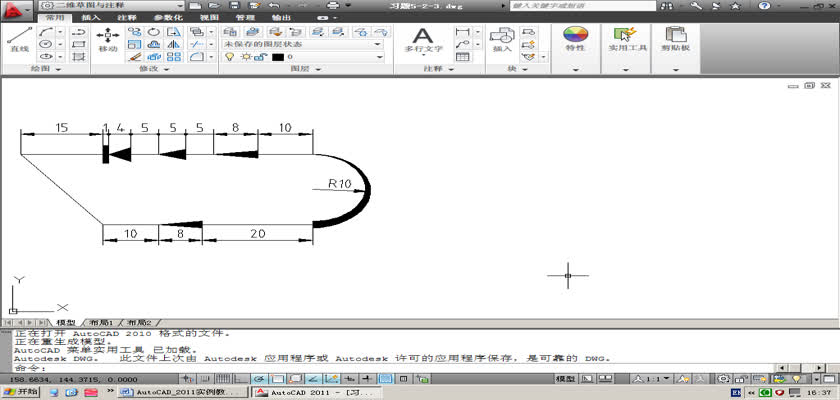The image size is (840, 400).
Task: Click the Plot/Print icon in quick access toolbar
Action: 333,5
